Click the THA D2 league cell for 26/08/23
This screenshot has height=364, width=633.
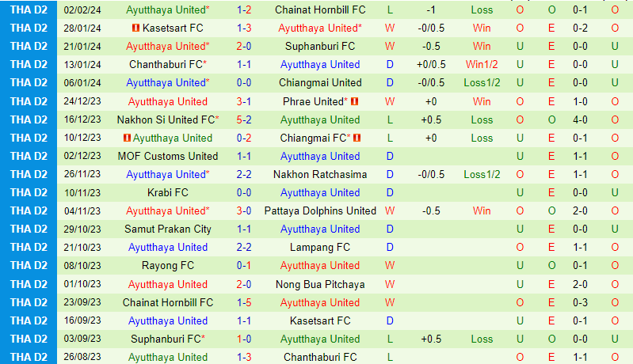click(x=29, y=357)
